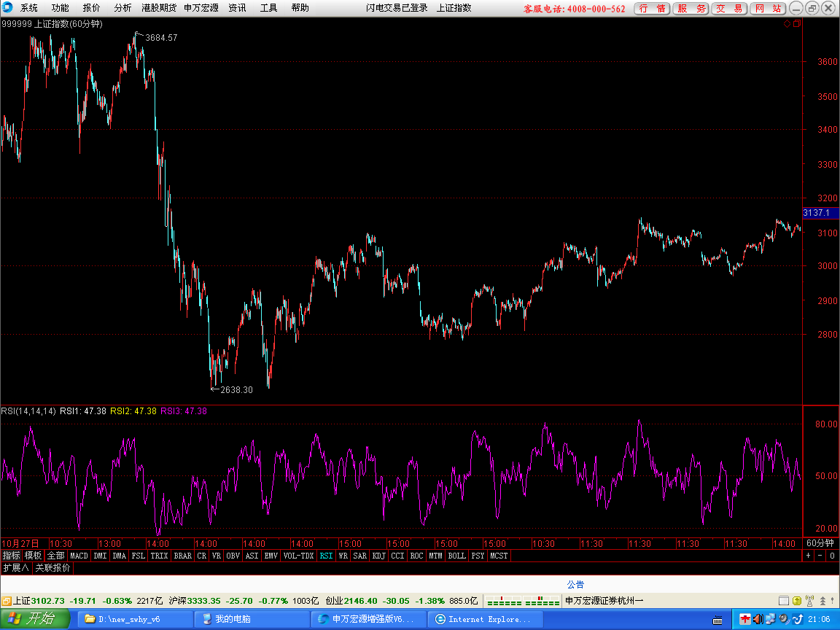Click the 交易 button at top right
This screenshot has width=840, height=630.
(730, 9)
